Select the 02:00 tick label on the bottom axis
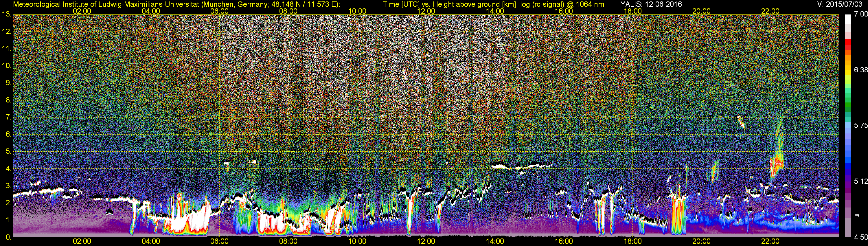Screen dimensions: 868x246 (x=82, y=241)
